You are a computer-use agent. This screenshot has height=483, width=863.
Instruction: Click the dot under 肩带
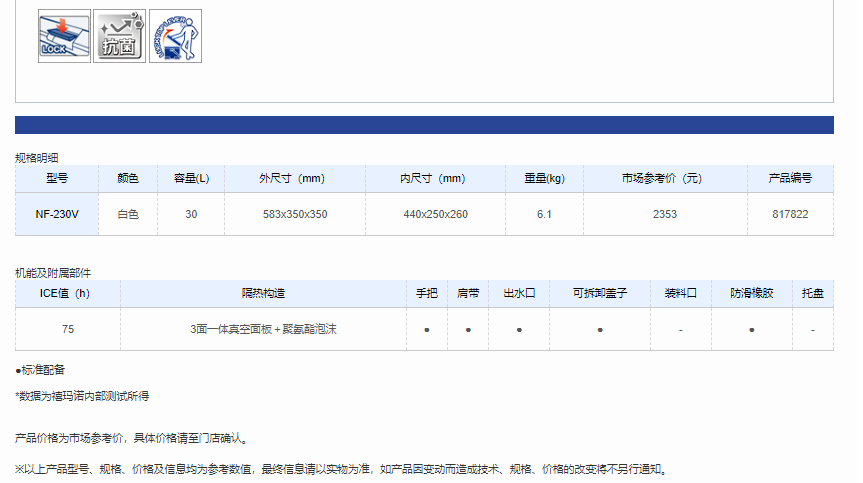[468, 330]
